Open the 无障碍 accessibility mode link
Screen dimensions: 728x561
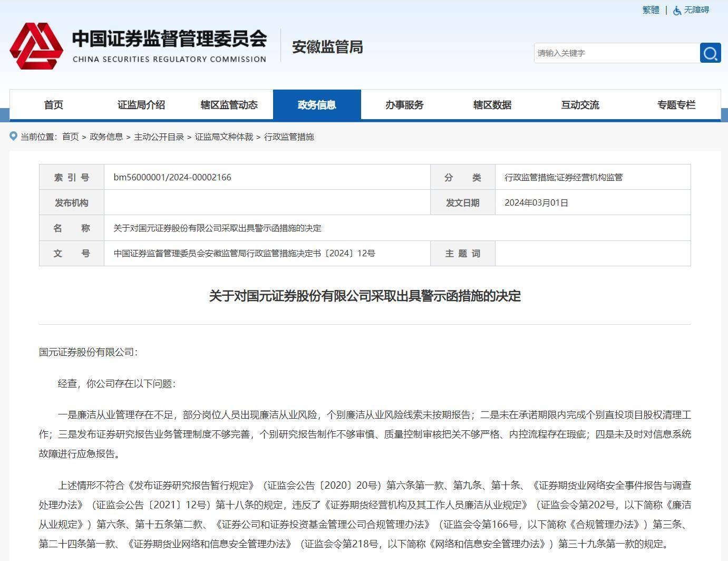pyautogui.click(x=696, y=10)
